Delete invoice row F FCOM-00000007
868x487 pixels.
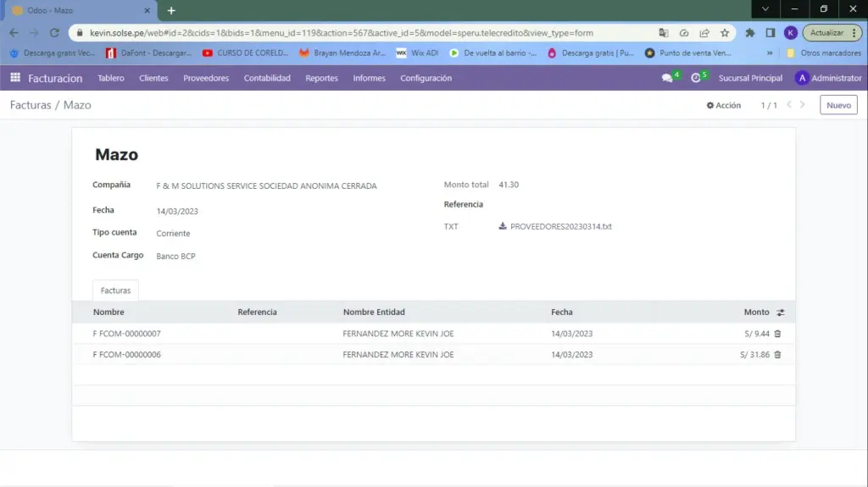(x=777, y=334)
